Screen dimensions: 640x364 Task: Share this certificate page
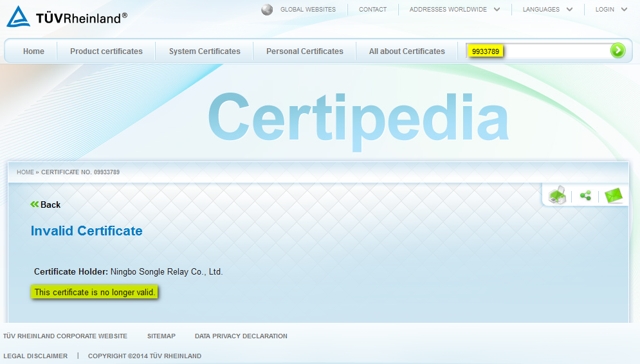(585, 196)
